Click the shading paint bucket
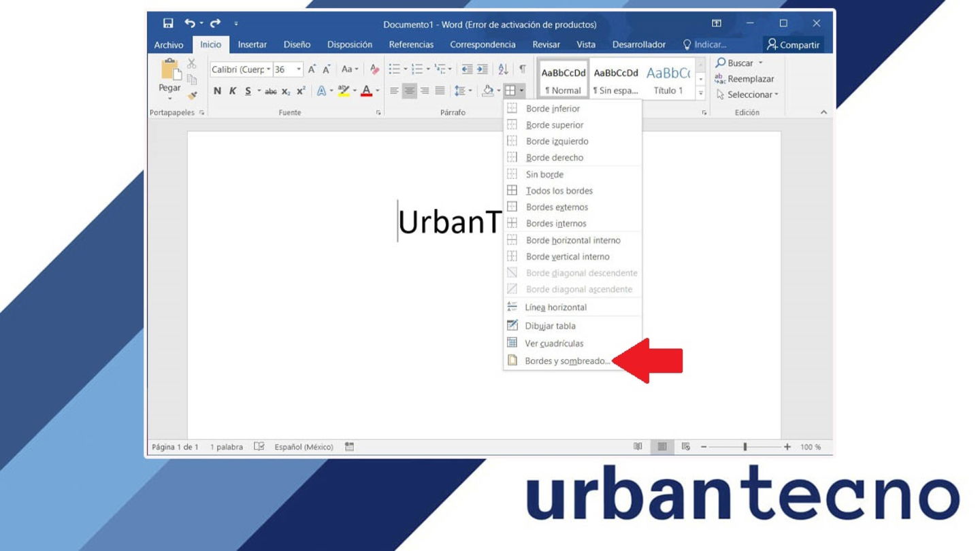Image resolution: width=980 pixels, height=551 pixels. click(x=488, y=90)
